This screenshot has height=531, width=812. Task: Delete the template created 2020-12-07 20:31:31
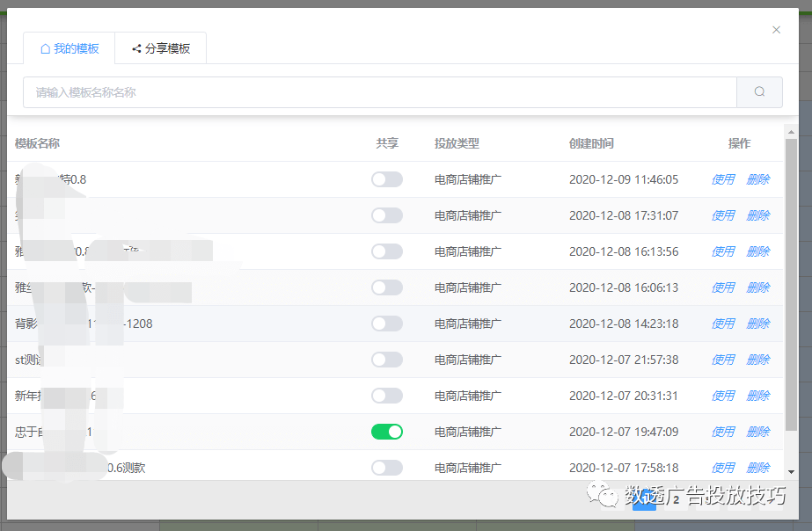point(757,396)
